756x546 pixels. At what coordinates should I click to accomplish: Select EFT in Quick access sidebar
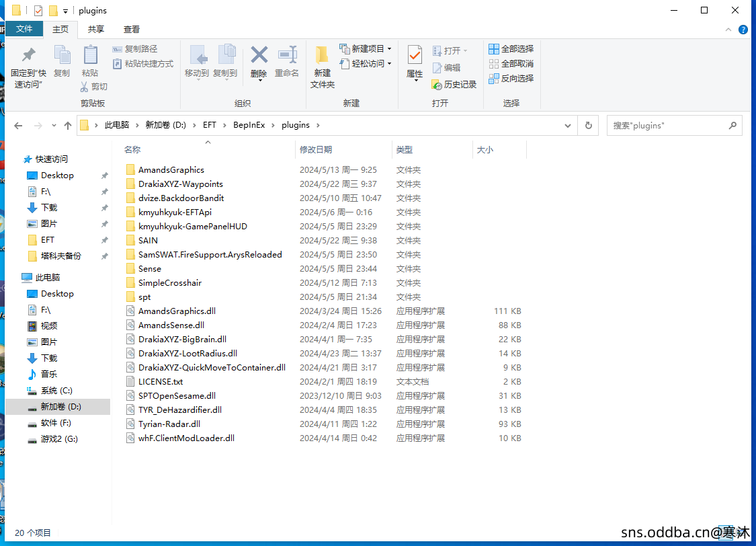(48, 240)
